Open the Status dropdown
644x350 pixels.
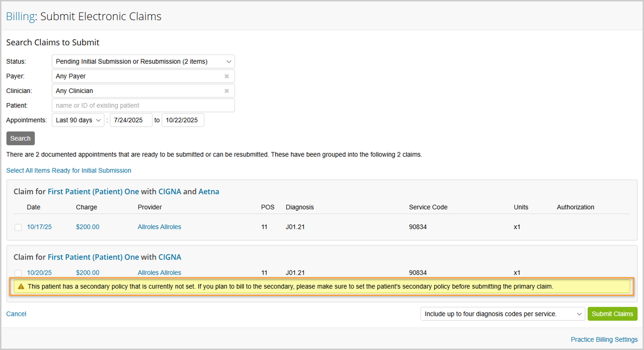click(x=143, y=62)
